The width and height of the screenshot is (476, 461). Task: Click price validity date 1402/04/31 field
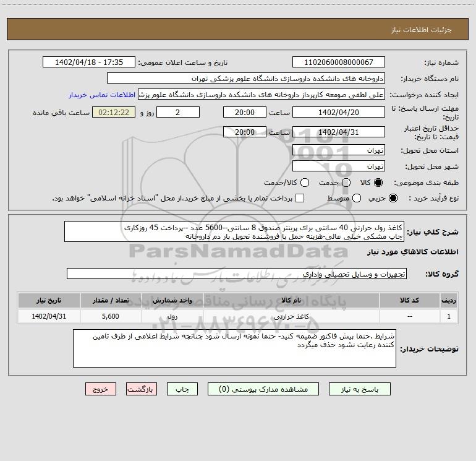coord(339,132)
